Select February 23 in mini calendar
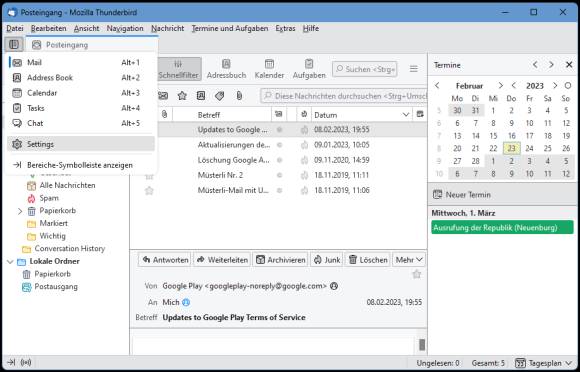The height and width of the screenshot is (372, 580). 511,148
